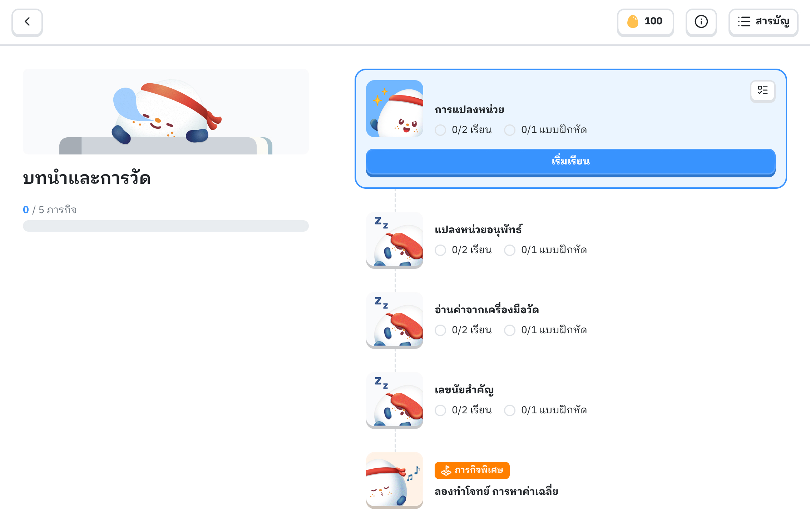Toggle 0/2 เรียน circle under การแปลงหน่วย
Viewport: 810px width, 532px height.
440,130
